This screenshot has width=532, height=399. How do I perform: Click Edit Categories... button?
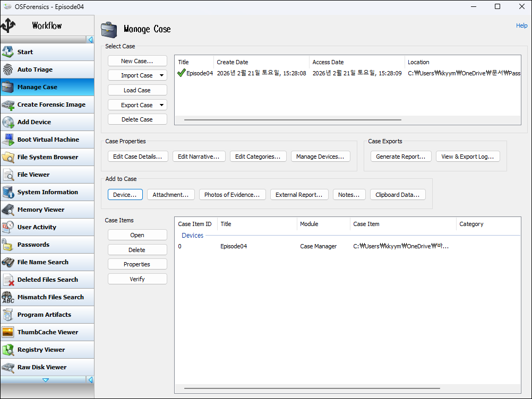click(258, 157)
